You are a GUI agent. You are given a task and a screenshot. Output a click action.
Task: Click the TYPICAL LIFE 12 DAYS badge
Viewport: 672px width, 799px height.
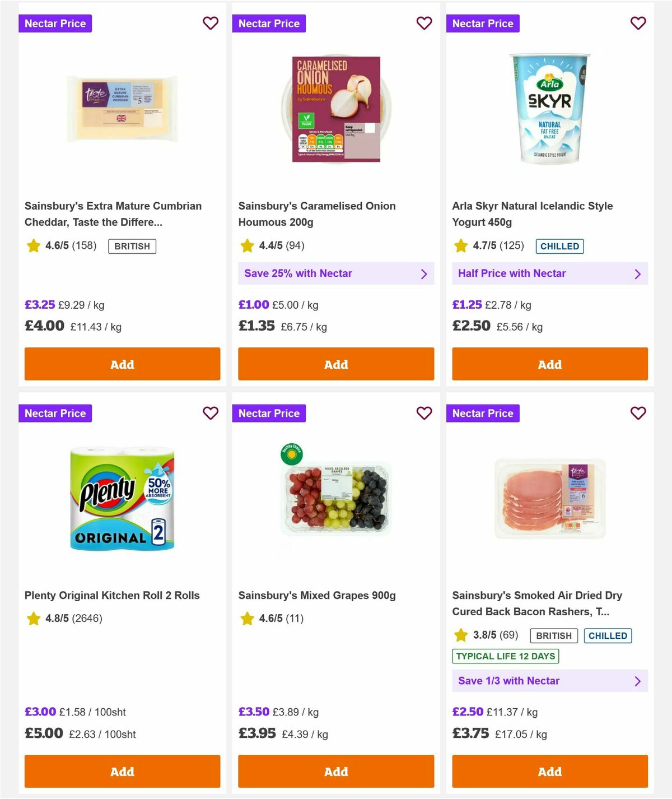(x=505, y=656)
